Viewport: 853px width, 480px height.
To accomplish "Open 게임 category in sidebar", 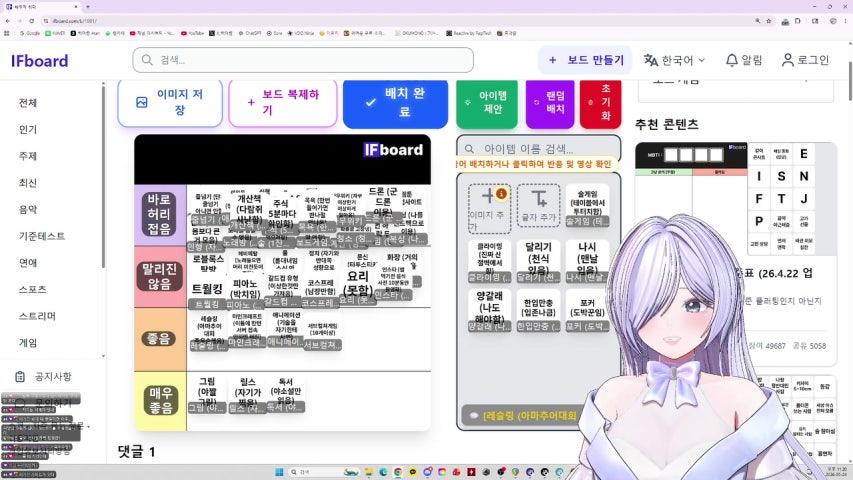I will tap(28, 343).
